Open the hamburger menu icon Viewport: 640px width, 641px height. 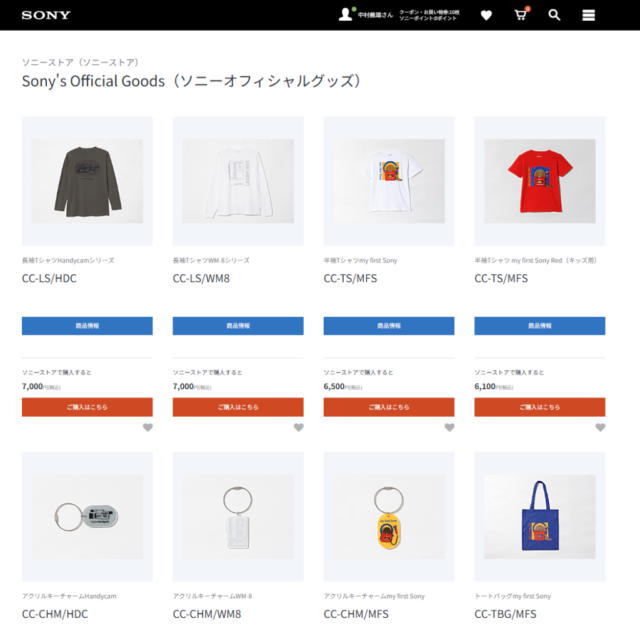tap(589, 15)
